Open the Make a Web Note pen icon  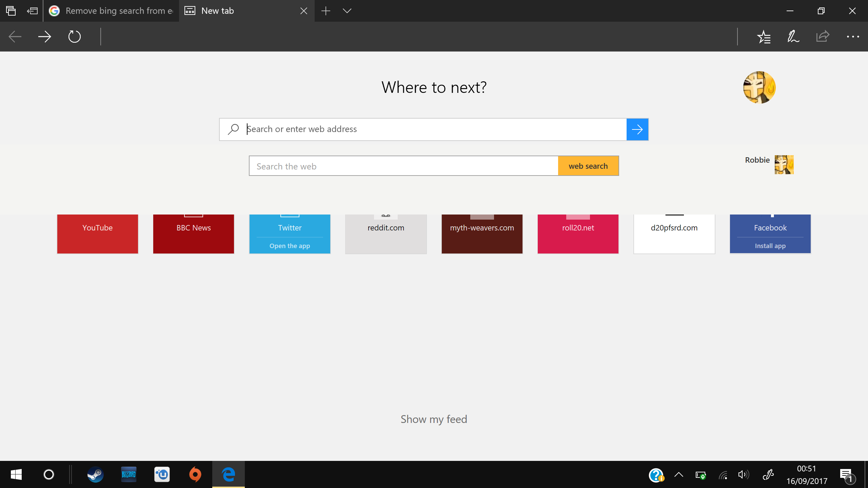[x=793, y=37]
